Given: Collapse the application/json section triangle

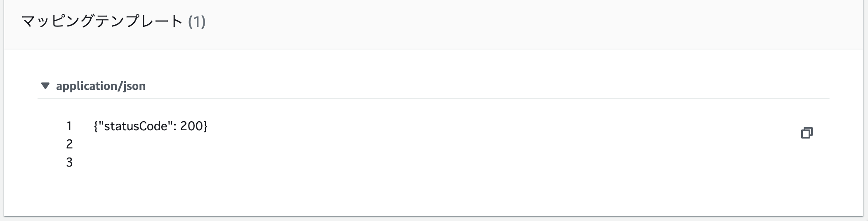Looking at the screenshot, I should click(45, 86).
